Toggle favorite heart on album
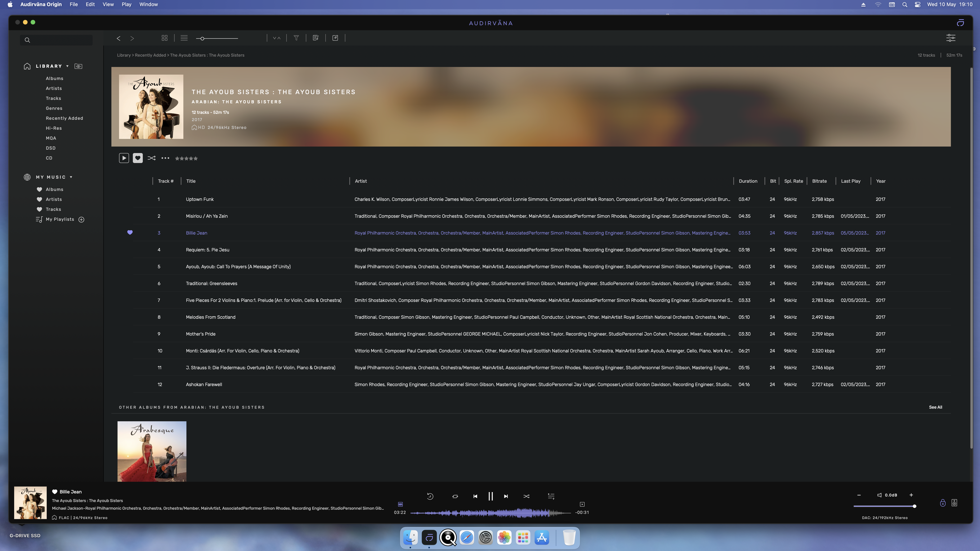 pos(138,158)
